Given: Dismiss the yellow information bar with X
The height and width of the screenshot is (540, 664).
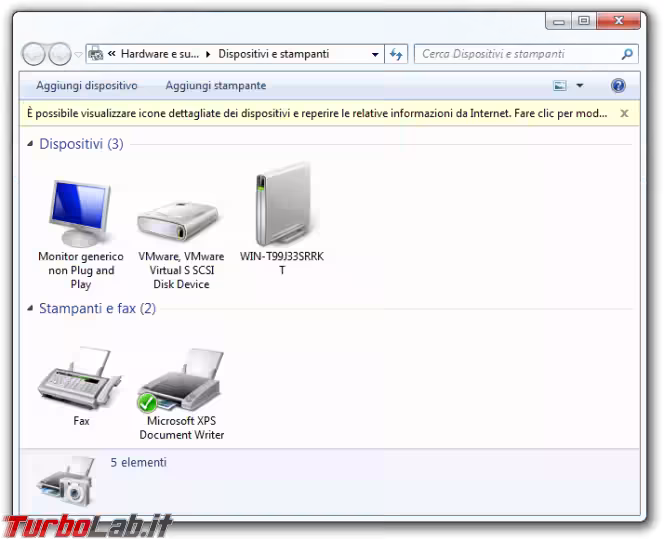Looking at the screenshot, I should [x=624, y=114].
